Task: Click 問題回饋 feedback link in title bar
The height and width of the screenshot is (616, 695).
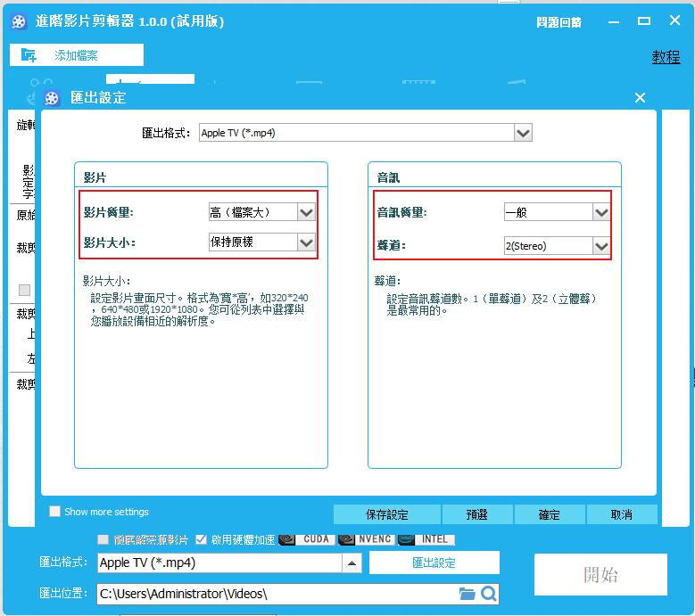Action: click(x=558, y=21)
